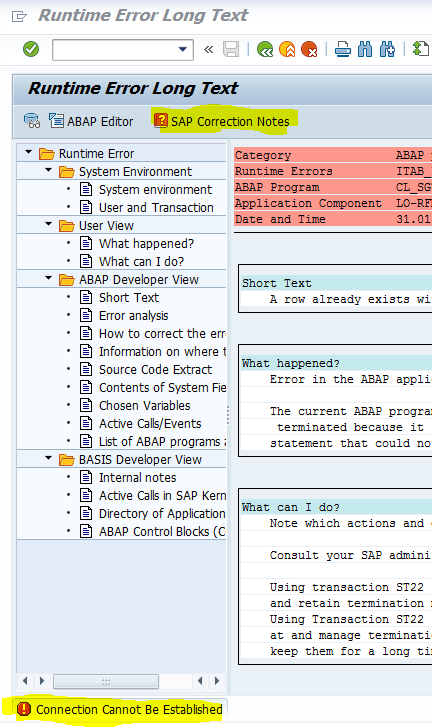Open SAP Correction Notes
432x728 pixels.
(222, 122)
